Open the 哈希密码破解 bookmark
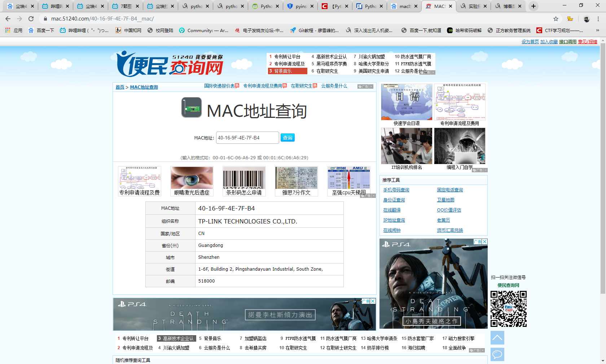This screenshot has height=364, width=606. [x=464, y=30]
